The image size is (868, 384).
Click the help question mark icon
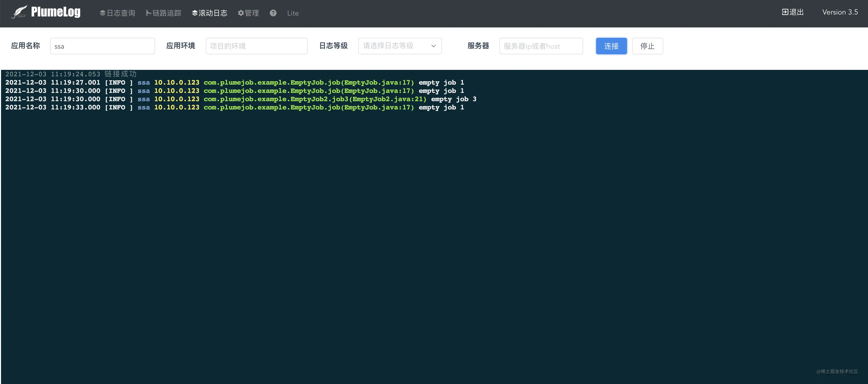point(273,13)
